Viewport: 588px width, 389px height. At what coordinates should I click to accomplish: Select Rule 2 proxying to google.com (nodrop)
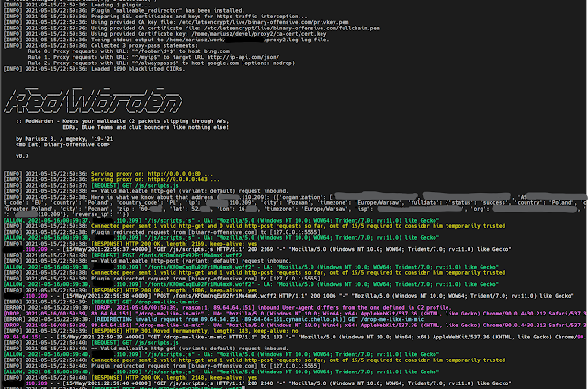pyautogui.click(x=162, y=63)
